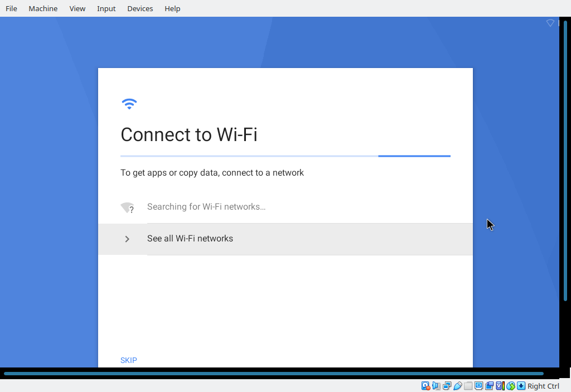
Task: Click the horizontal scrollbar at the bottom
Action: (x=273, y=374)
